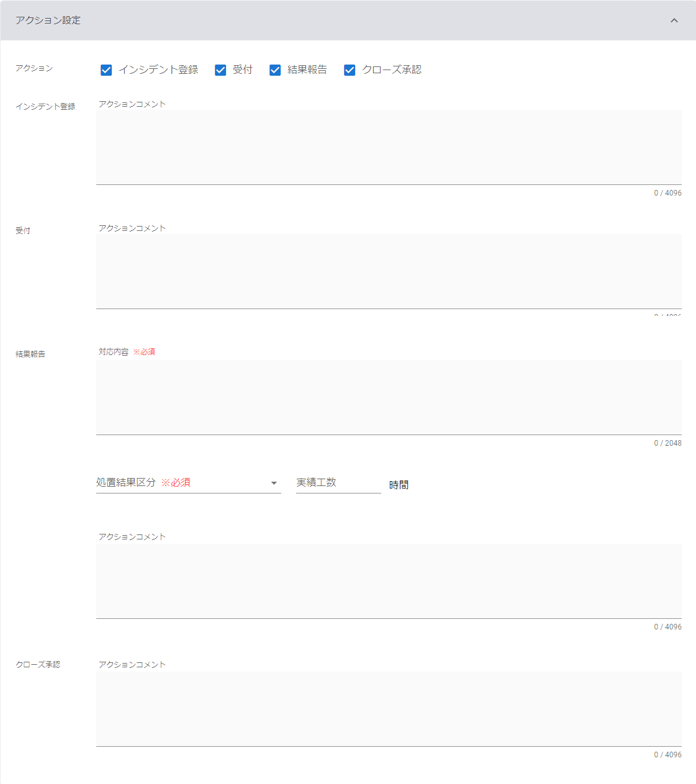Click the クローズ承認 アクションコメント text area
The height and width of the screenshot is (784, 696).
click(x=389, y=709)
